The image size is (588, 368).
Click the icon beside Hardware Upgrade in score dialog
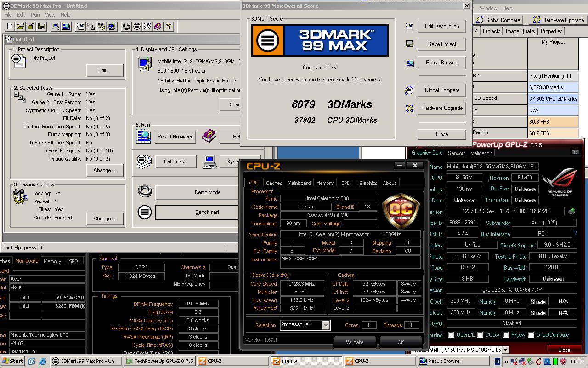(409, 108)
